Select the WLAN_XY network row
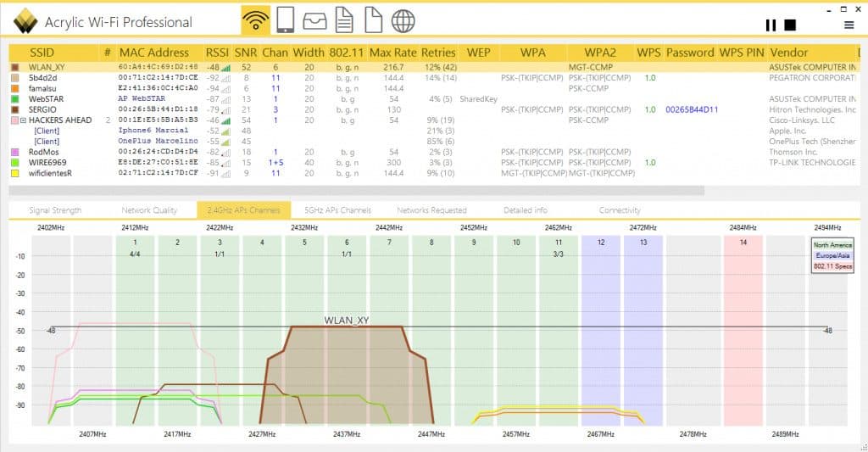The width and height of the screenshot is (868, 452). click(x=434, y=67)
